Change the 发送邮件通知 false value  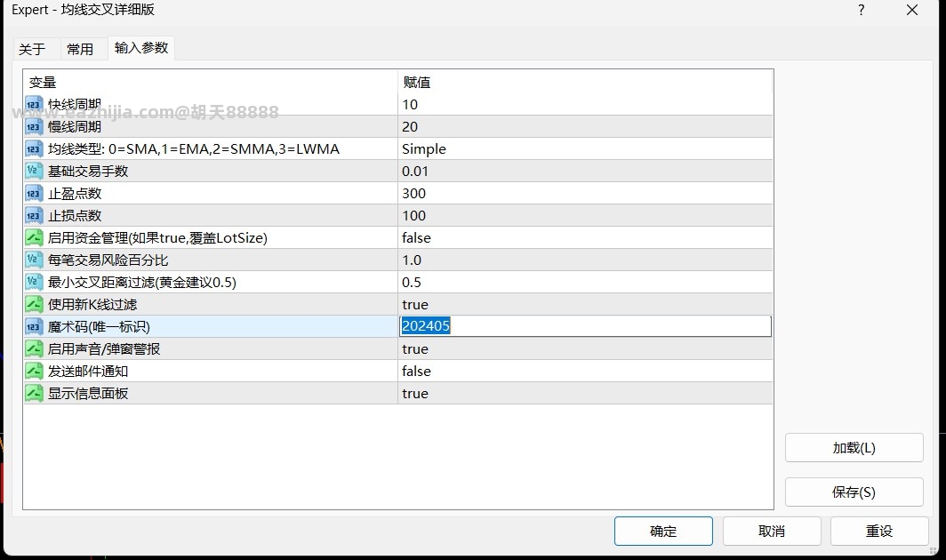click(x=585, y=372)
